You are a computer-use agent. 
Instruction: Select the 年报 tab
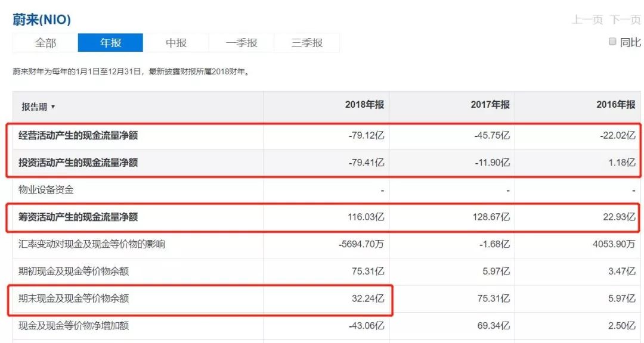coord(110,43)
